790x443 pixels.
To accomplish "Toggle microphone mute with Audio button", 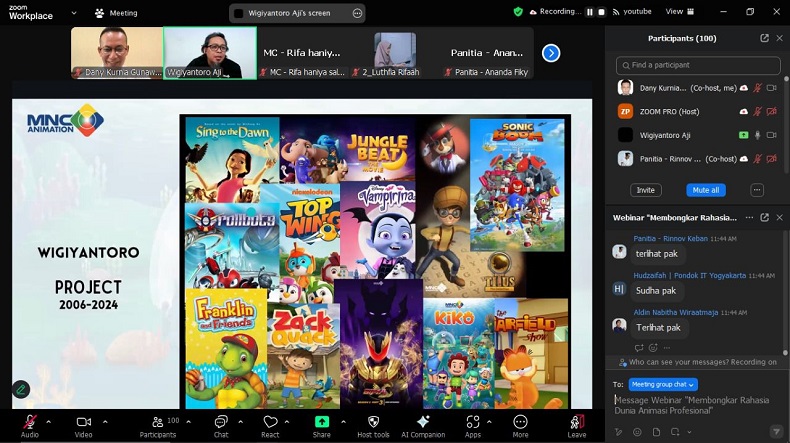I will click(x=30, y=422).
